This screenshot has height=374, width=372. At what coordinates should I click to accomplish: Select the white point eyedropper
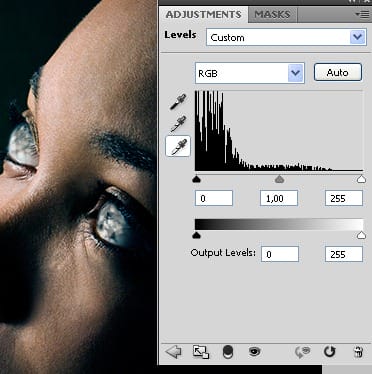pyautogui.click(x=178, y=146)
